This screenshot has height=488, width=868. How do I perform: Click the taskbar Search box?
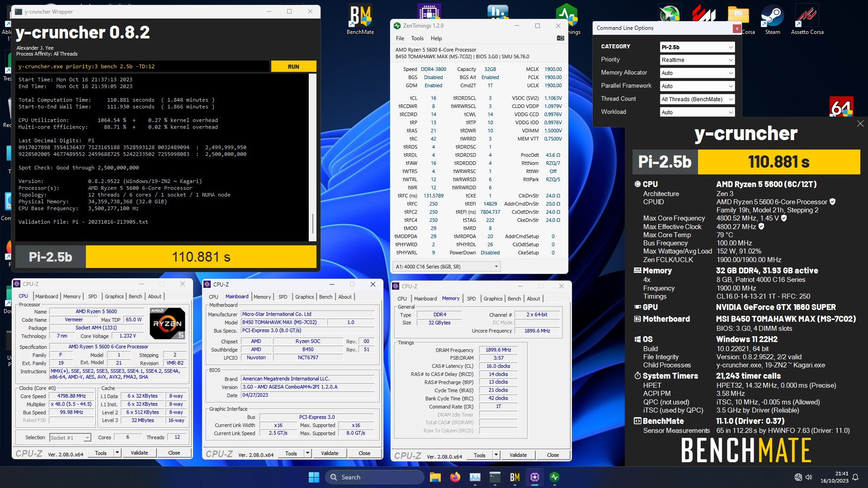[x=375, y=477]
